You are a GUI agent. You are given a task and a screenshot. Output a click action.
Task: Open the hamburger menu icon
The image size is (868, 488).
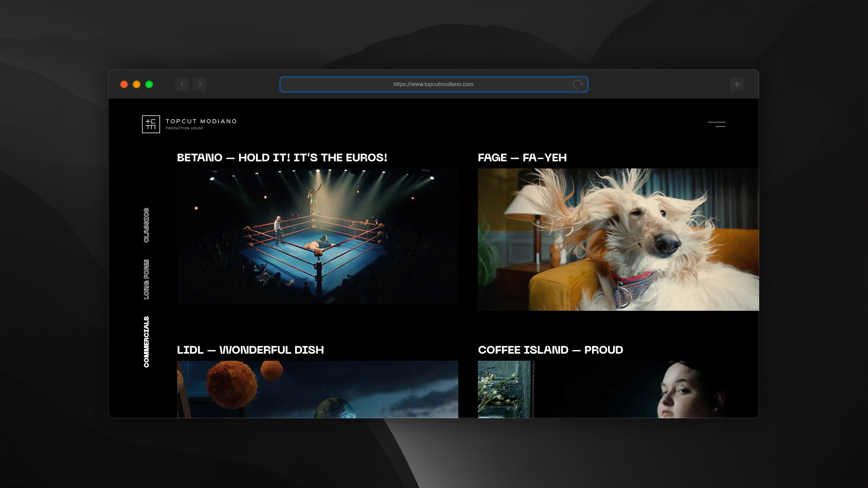click(x=716, y=124)
